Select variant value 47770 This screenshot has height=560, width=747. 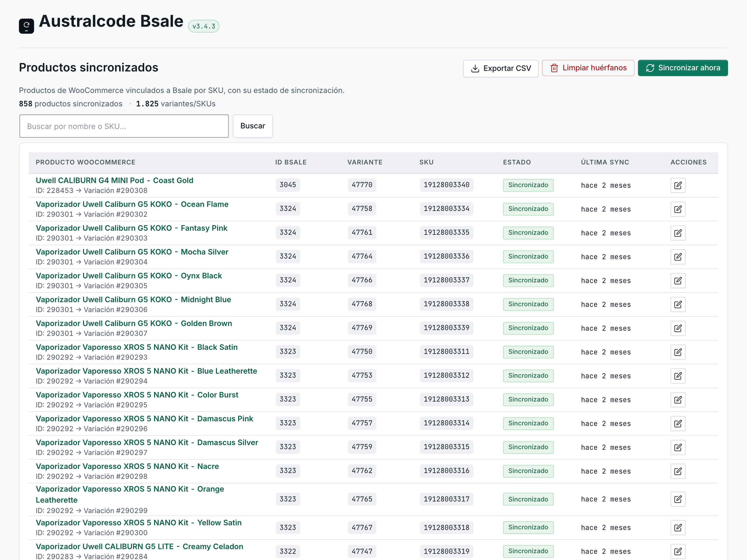tap(362, 185)
